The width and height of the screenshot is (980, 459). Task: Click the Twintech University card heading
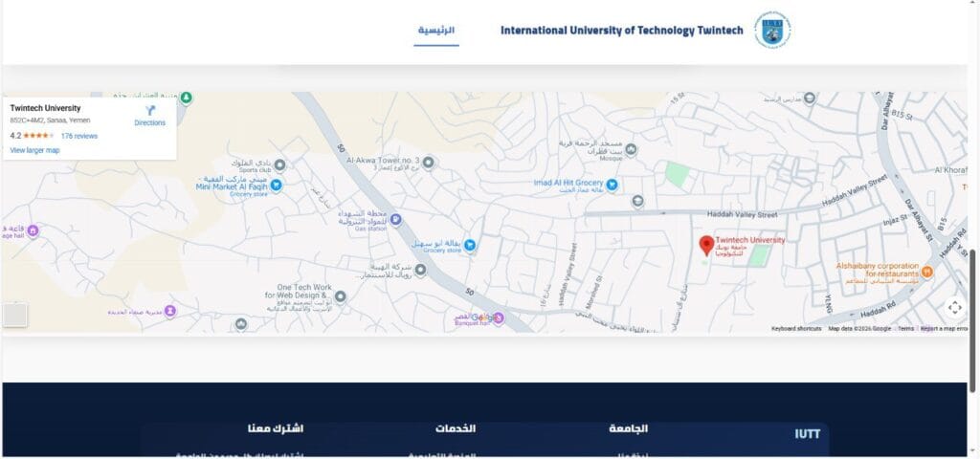coord(45,108)
